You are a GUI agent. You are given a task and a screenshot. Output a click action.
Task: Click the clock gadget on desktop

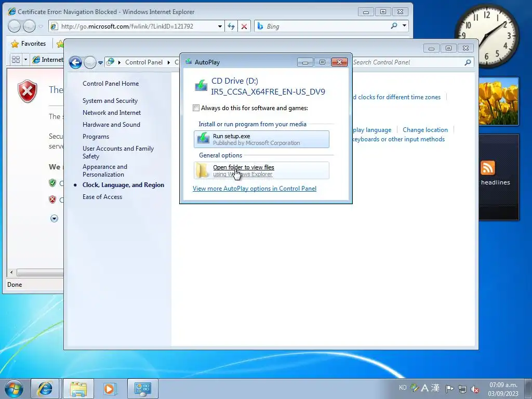[486, 36]
